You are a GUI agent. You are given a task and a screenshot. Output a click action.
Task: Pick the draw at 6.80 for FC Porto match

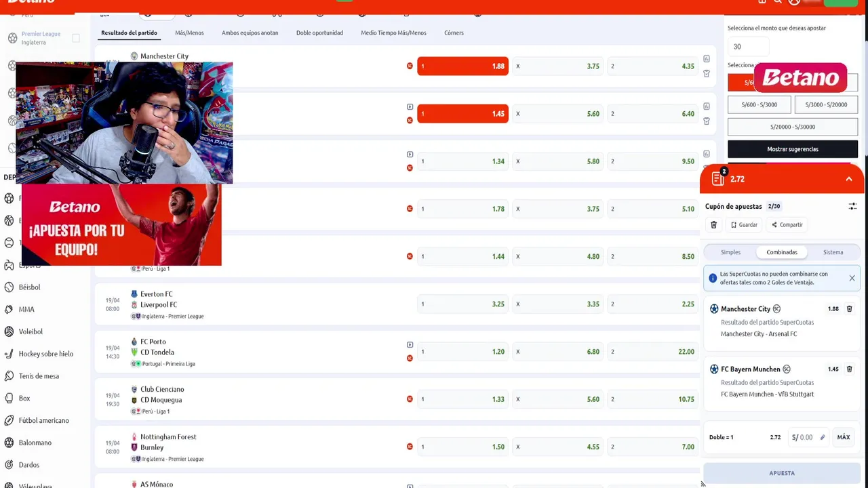pyautogui.click(x=557, y=352)
